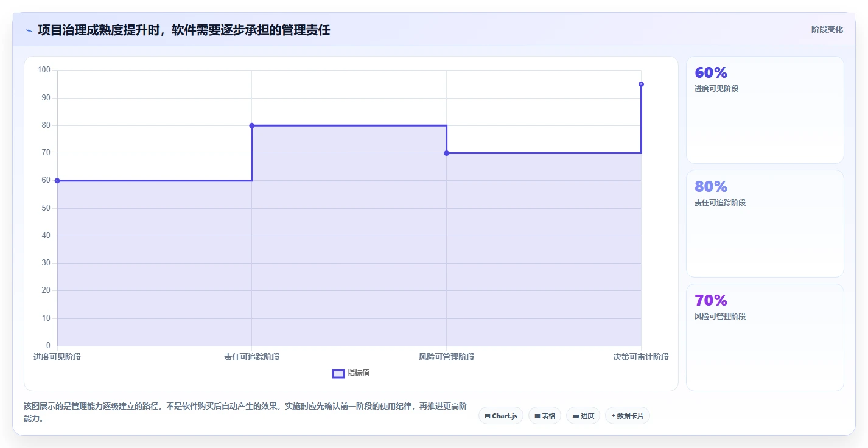Click the title icon beside 项目治理成熟度 heading
This screenshot has height=448, width=868.
click(x=29, y=30)
